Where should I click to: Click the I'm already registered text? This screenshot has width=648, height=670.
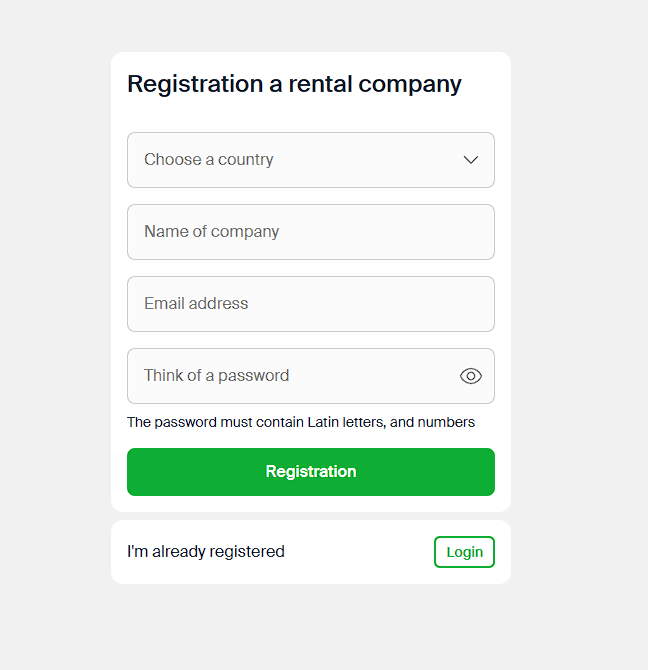[206, 552]
